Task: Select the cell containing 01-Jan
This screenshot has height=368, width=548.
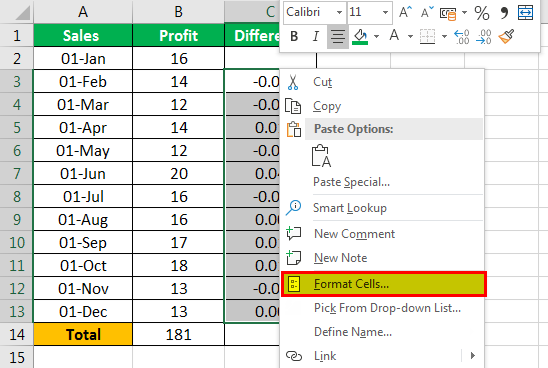Action: (83, 58)
